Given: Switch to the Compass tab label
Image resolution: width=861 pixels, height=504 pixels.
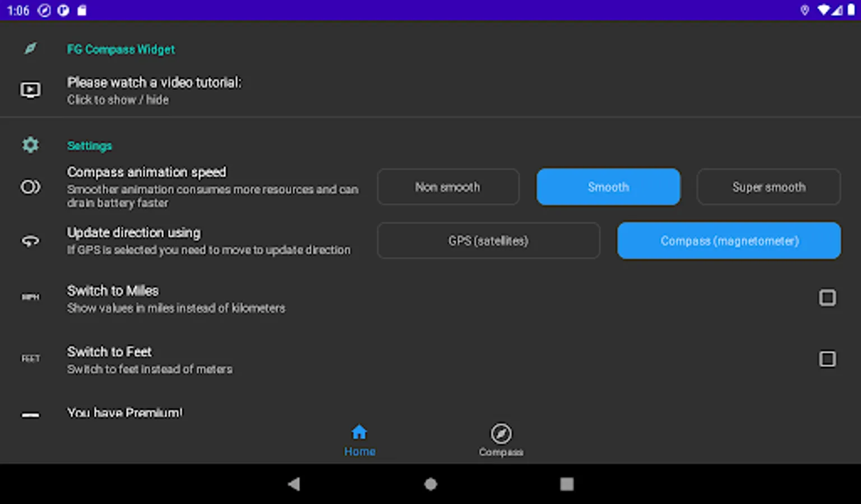Looking at the screenshot, I should click(501, 452).
